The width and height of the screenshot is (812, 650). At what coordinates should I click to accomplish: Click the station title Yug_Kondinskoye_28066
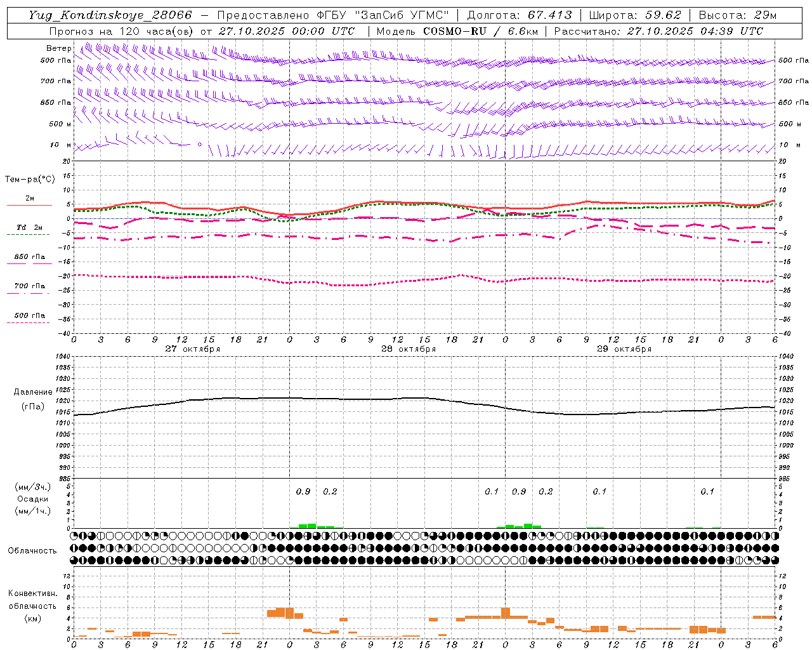click(110, 15)
